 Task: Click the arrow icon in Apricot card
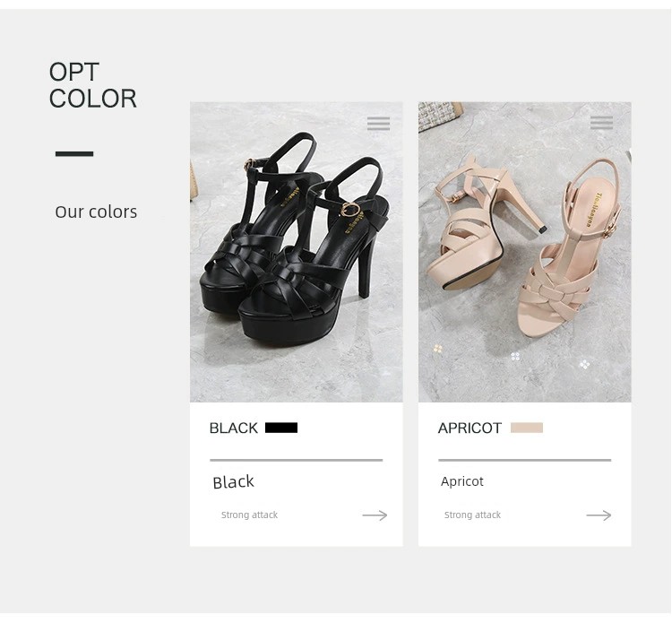point(599,515)
